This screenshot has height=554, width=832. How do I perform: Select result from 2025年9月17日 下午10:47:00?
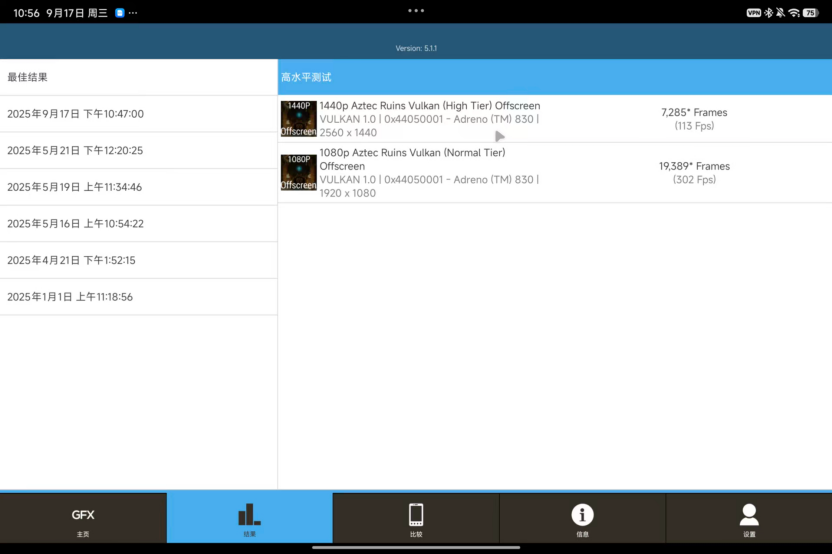click(x=138, y=114)
